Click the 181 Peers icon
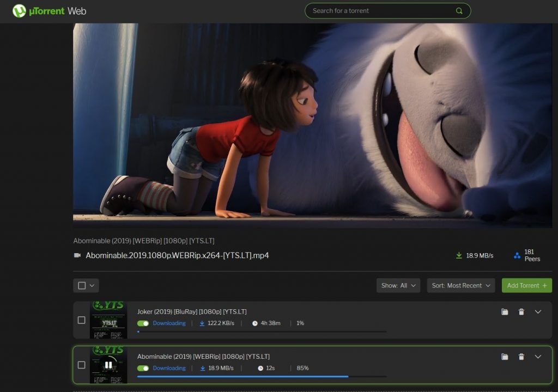The height and width of the screenshot is (392, 558). (x=517, y=255)
